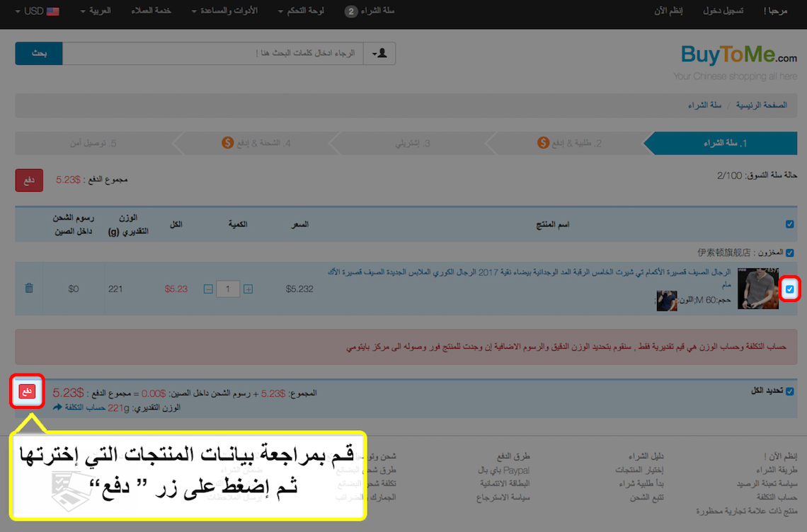The image size is (807, 532).
Task: Click the trash icon to delete the item
Action: (x=29, y=289)
